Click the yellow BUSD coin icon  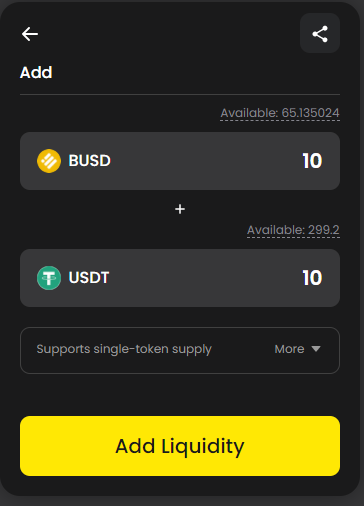(49, 161)
